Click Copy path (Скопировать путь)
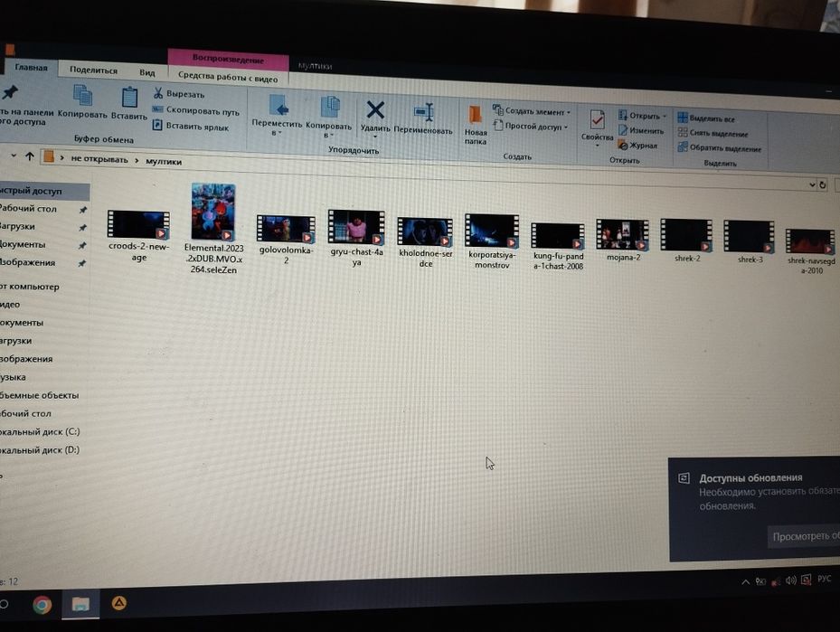The width and height of the screenshot is (840, 632). [195, 111]
